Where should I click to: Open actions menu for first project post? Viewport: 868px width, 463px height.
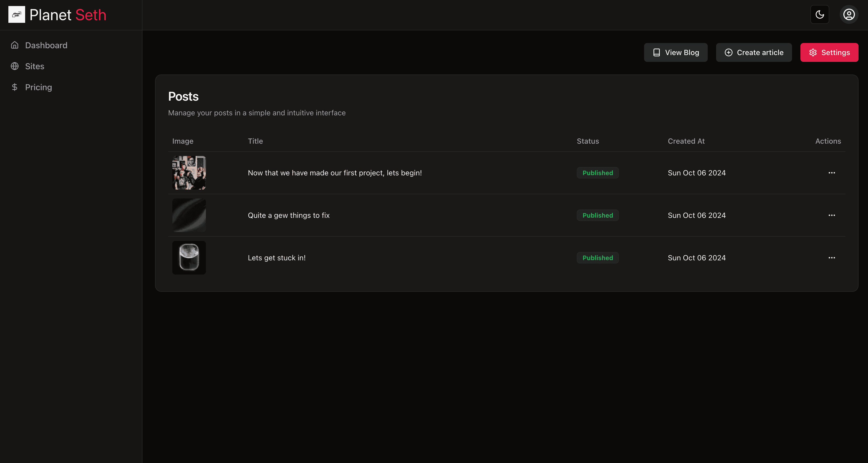point(832,173)
